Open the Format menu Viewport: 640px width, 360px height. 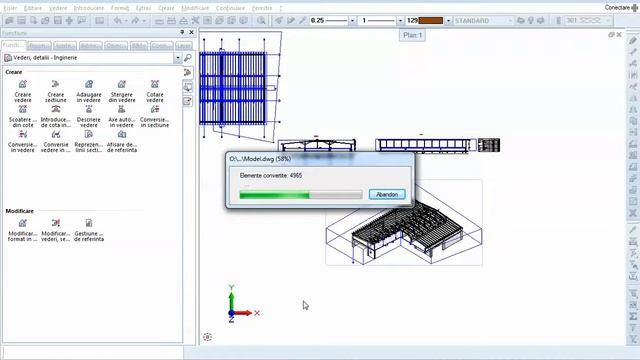coord(120,8)
